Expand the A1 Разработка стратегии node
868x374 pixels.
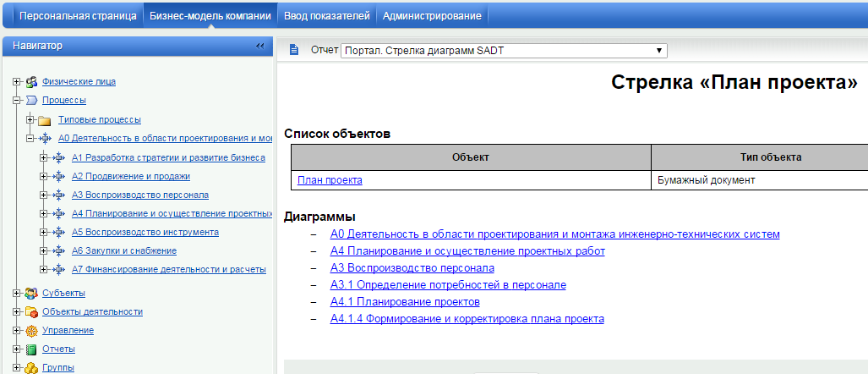pos(44,157)
